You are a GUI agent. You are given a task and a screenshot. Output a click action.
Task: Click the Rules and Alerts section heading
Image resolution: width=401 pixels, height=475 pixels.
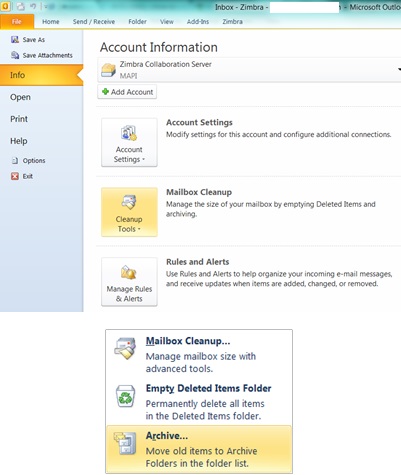198,262
